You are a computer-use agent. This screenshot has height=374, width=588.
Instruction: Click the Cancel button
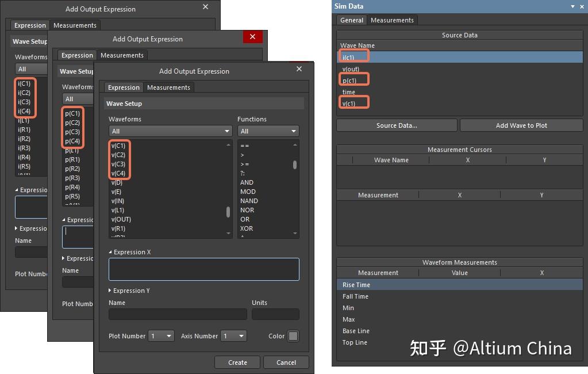coord(286,362)
